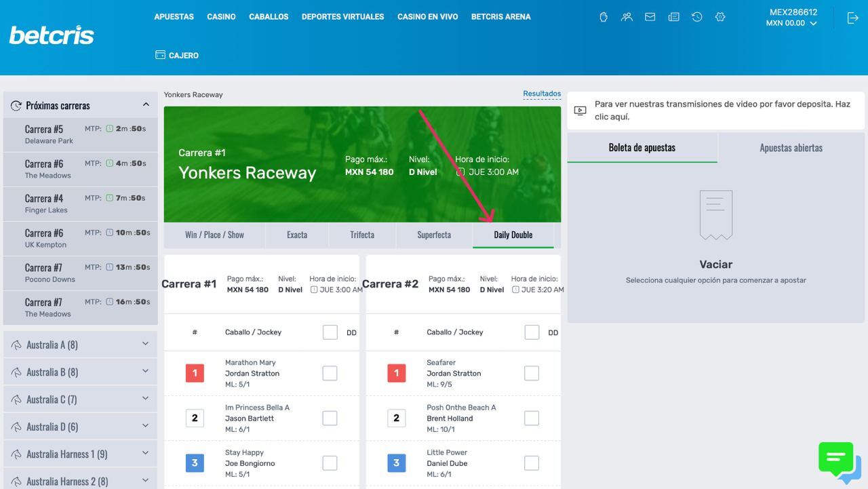Tick the checkbox for Seafarer
The width and height of the screenshot is (868, 489).
[x=532, y=373]
